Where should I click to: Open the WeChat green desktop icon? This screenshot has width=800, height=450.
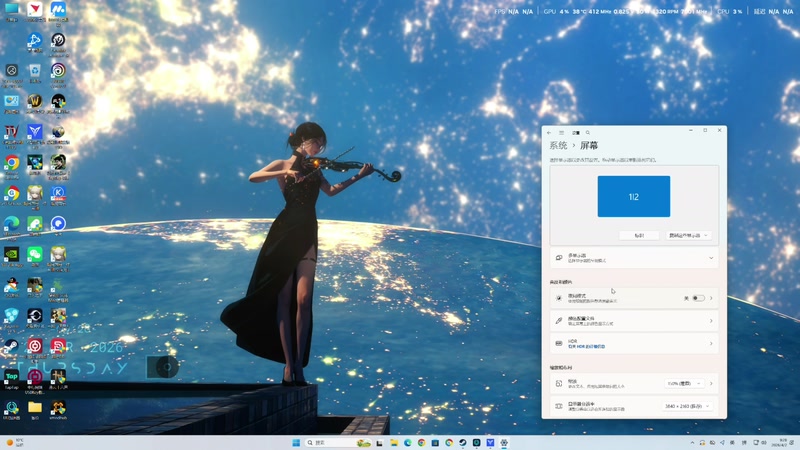[x=35, y=254]
